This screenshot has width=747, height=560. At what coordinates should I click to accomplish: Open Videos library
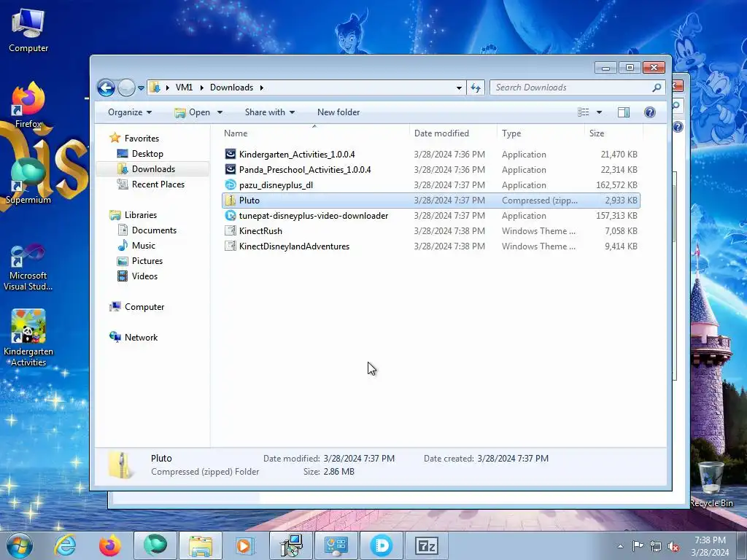pyautogui.click(x=137, y=276)
